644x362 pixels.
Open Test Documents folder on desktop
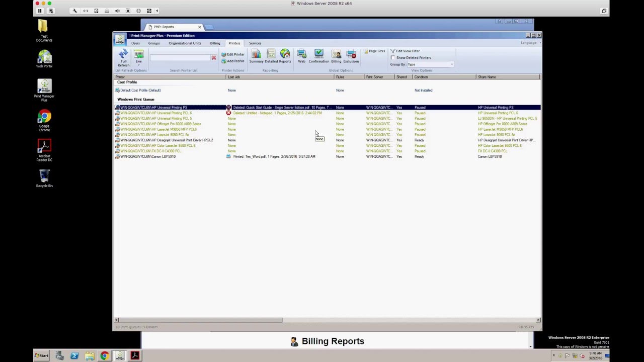(x=44, y=31)
